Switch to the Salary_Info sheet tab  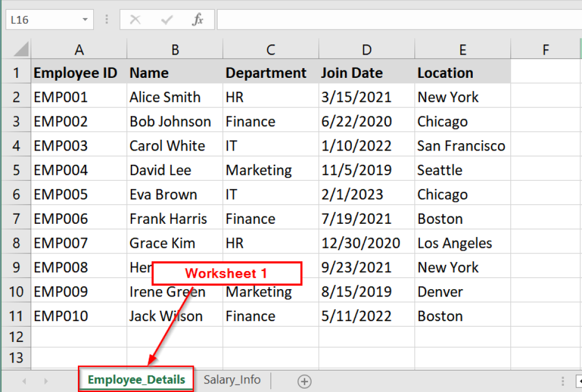(232, 380)
